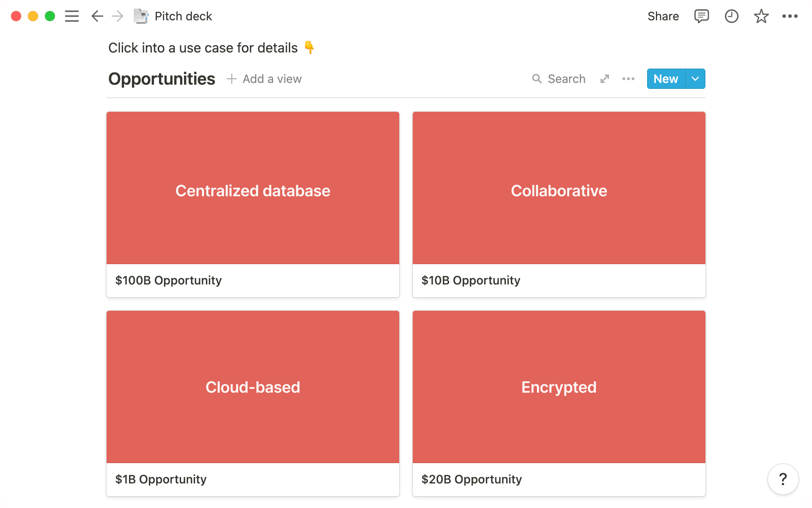Image resolution: width=812 pixels, height=508 pixels.
Task: Click Search in database toolbar
Action: pyautogui.click(x=559, y=79)
